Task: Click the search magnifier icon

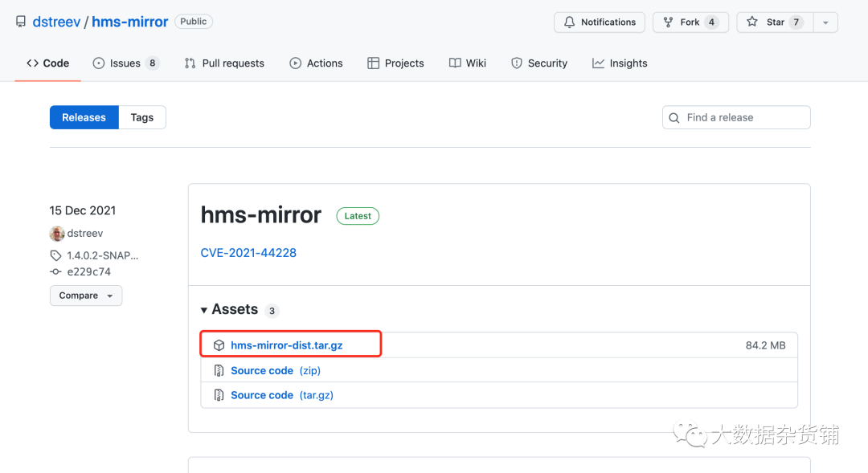Action: 674,118
